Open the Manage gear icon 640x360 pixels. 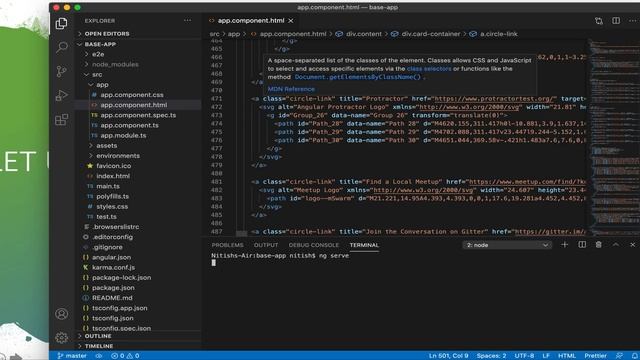(62, 337)
